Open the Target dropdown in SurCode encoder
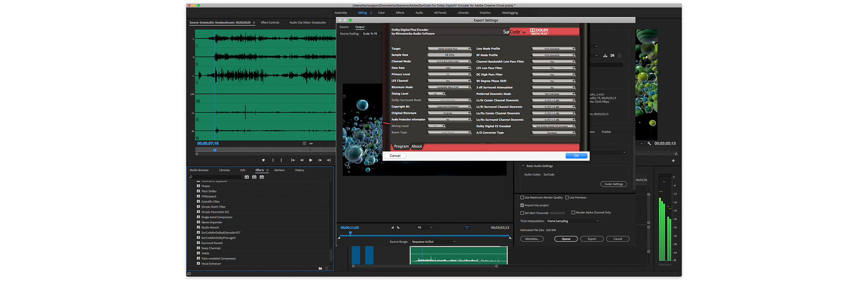 (450, 49)
